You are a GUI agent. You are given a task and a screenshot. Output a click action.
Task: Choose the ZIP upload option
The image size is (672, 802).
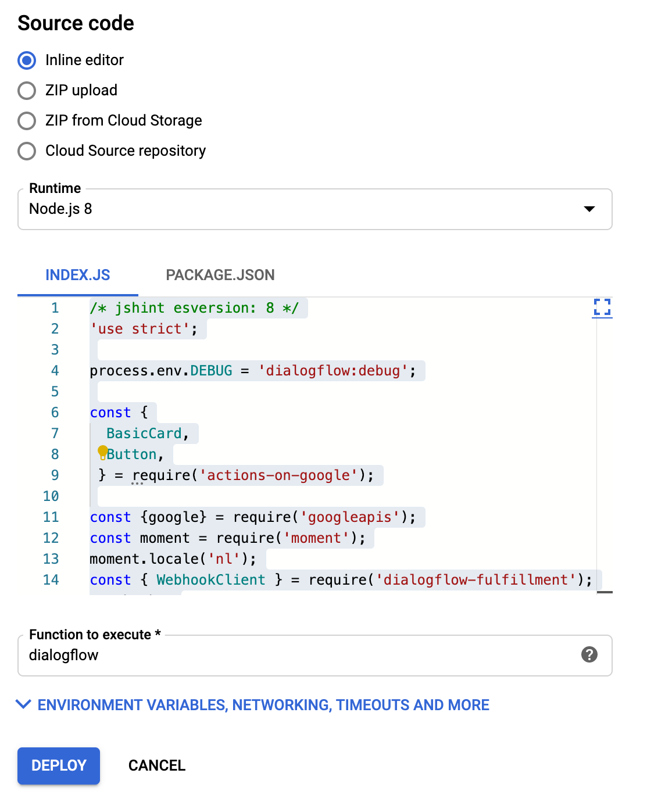27,91
